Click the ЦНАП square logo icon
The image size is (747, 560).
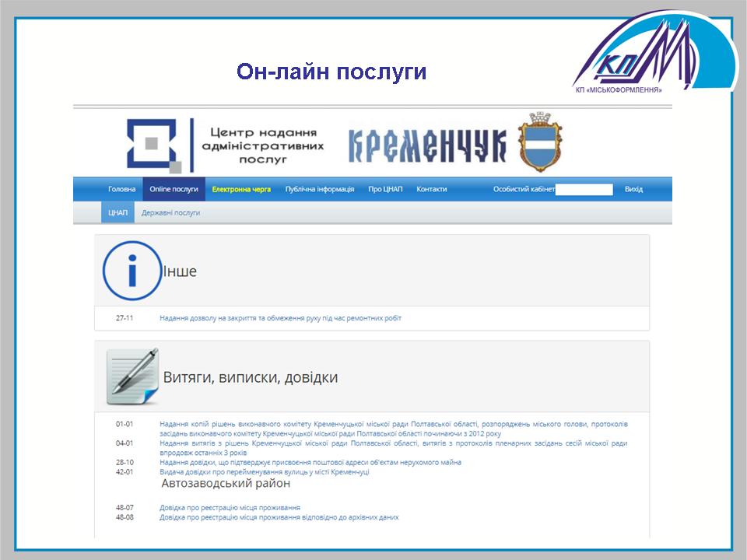coord(156,145)
